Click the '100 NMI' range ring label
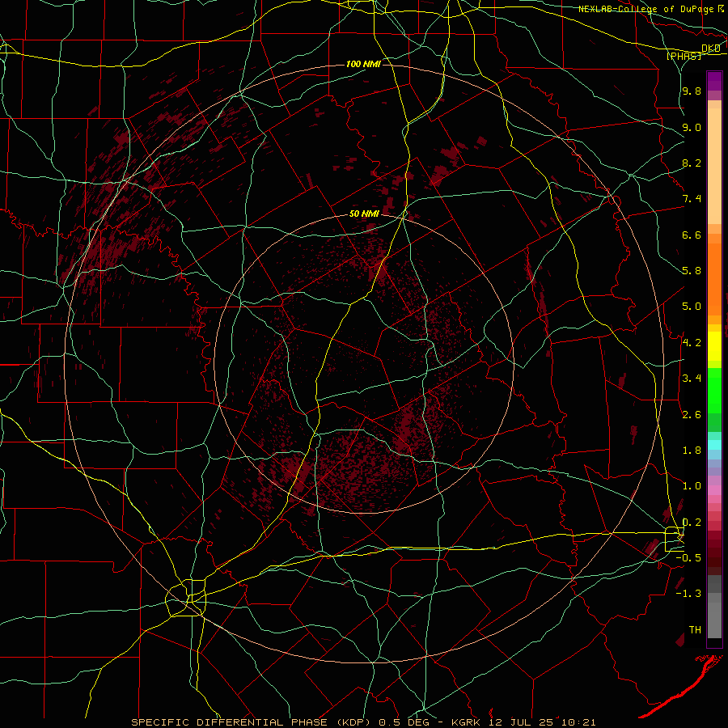 click(x=363, y=64)
